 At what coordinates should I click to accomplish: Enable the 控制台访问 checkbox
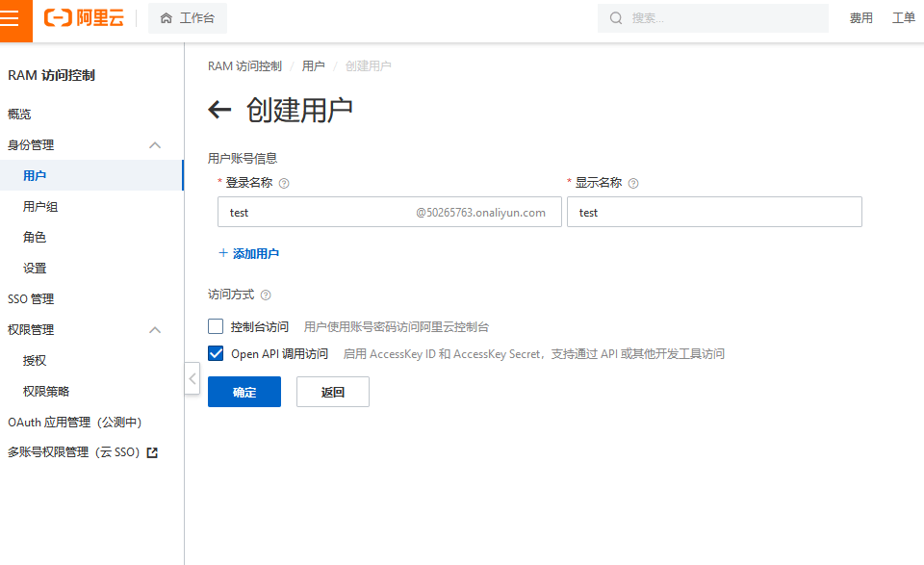(216, 326)
